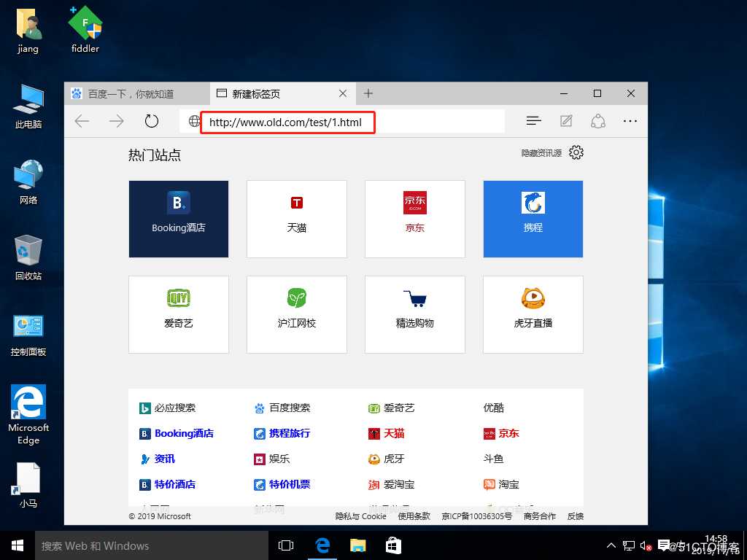The height and width of the screenshot is (560, 747).
Task: Open the Edge Hub panel
Action: pos(533,122)
